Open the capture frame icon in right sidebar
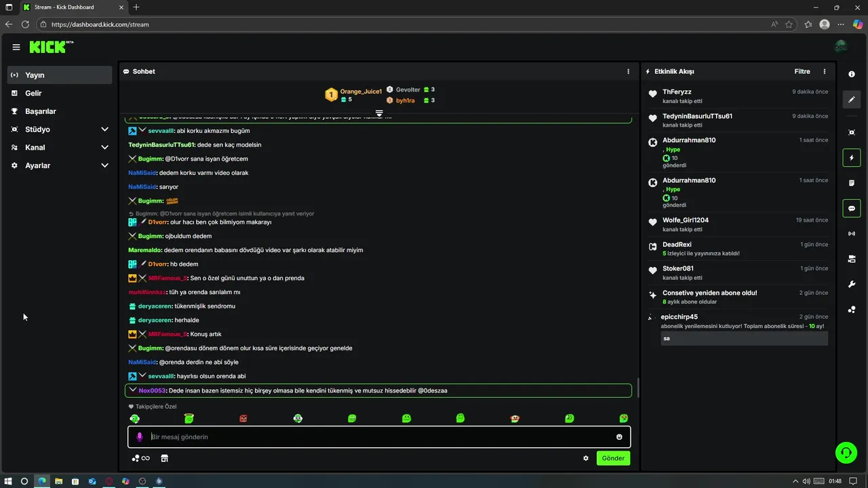 click(x=852, y=132)
